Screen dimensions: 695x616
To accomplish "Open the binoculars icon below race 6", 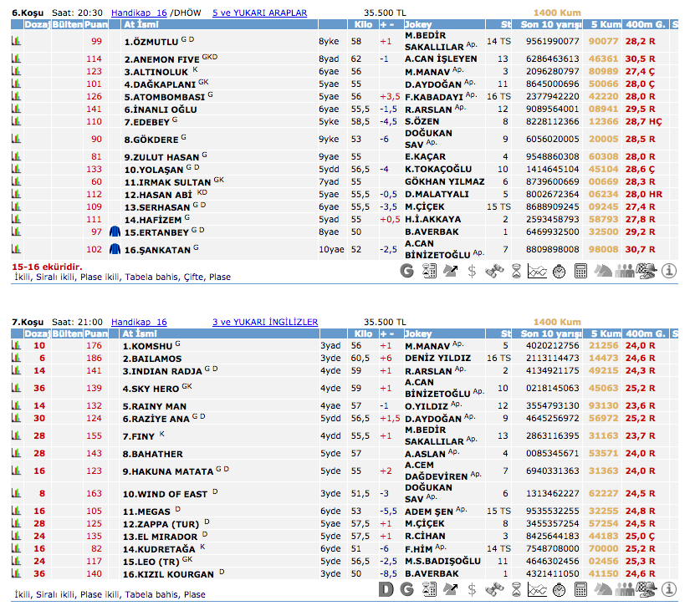I will [494, 271].
